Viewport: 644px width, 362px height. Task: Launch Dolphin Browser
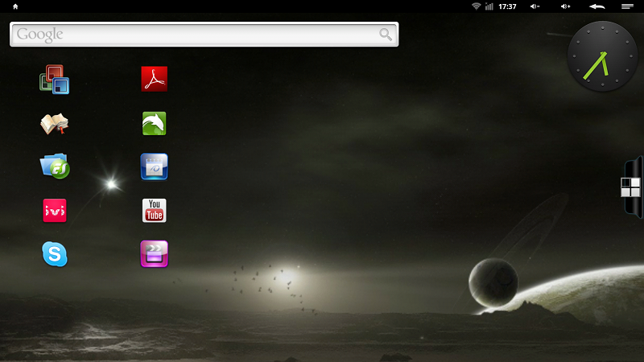click(154, 124)
